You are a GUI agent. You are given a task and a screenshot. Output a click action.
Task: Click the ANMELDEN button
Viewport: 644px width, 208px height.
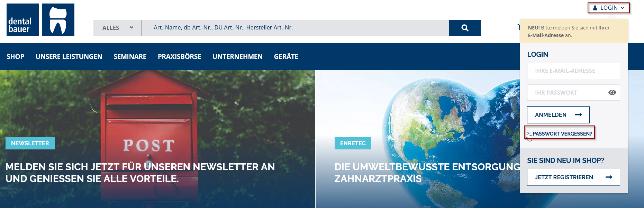point(558,115)
